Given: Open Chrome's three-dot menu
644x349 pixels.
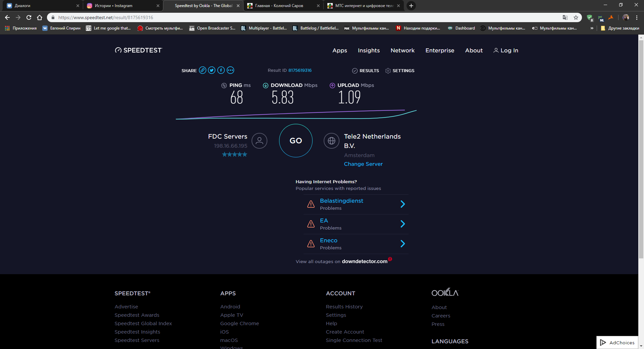Looking at the screenshot, I should click(x=637, y=17).
